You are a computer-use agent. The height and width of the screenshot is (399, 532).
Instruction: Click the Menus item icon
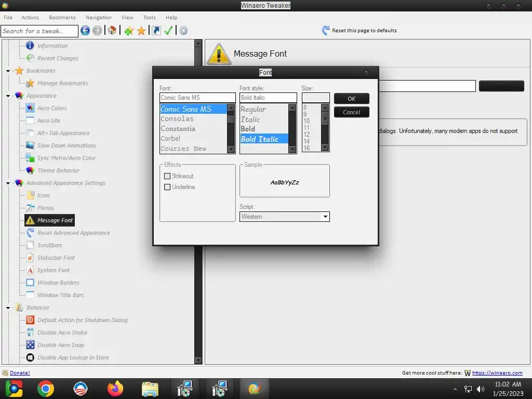pyautogui.click(x=30, y=208)
